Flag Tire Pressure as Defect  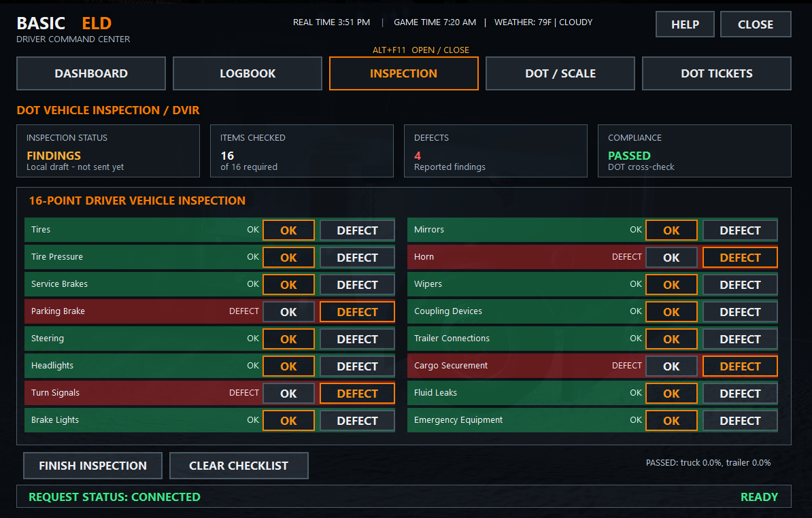tap(357, 257)
